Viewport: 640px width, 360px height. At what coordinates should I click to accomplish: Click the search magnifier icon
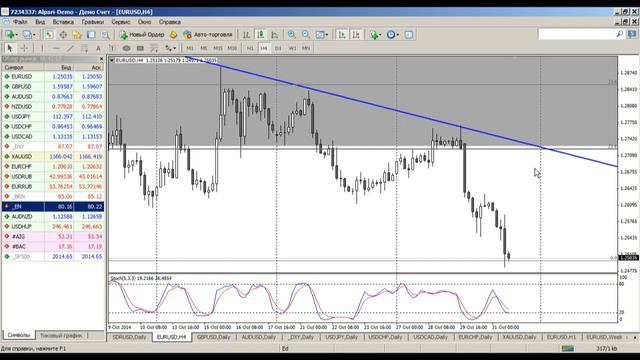pos(620,34)
